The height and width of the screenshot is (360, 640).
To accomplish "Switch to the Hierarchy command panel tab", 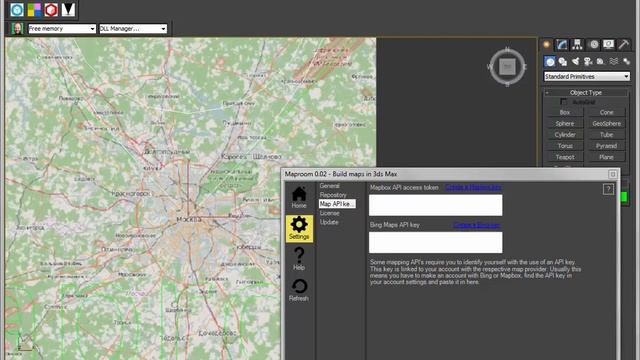I will (x=577, y=44).
